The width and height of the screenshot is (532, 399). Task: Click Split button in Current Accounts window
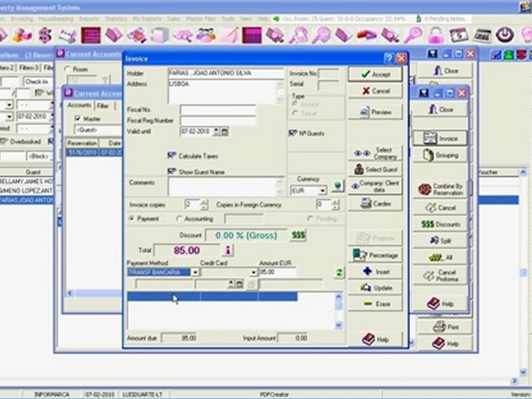pyautogui.click(x=441, y=241)
